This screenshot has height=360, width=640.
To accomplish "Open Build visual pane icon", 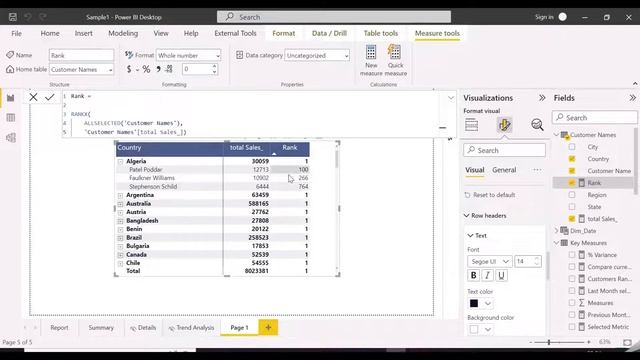I will coord(471,124).
